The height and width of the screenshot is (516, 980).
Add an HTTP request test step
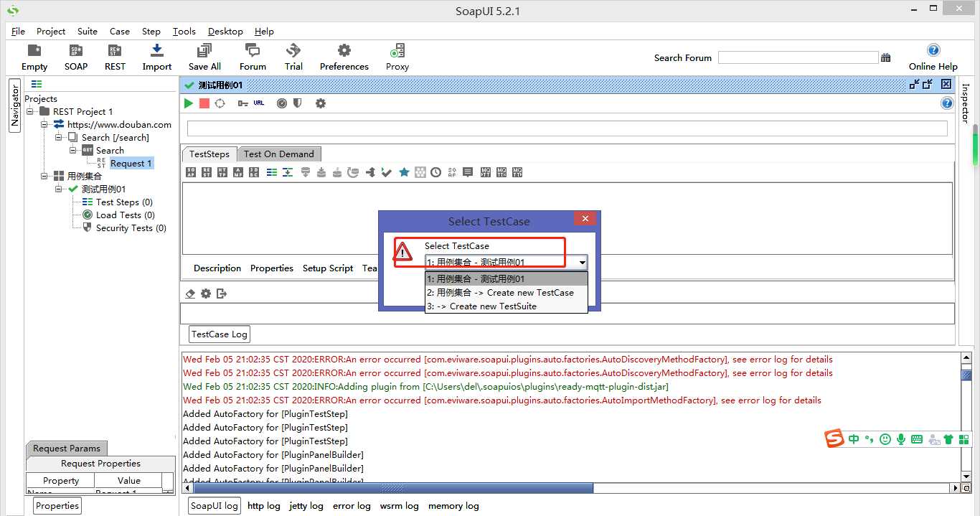[222, 172]
